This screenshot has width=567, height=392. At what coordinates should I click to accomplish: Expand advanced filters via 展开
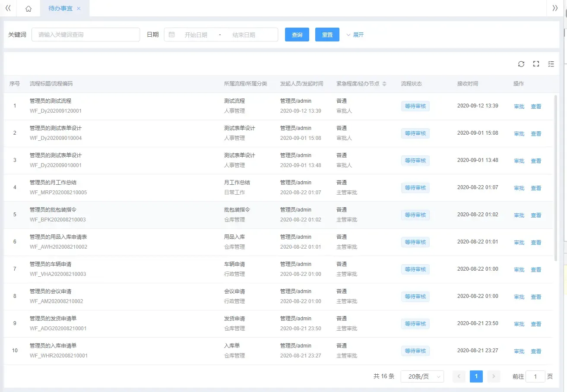point(355,35)
